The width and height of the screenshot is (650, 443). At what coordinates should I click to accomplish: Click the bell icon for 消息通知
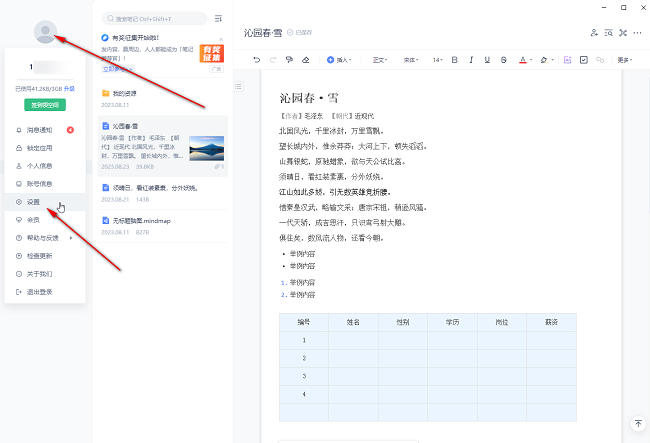(x=19, y=130)
